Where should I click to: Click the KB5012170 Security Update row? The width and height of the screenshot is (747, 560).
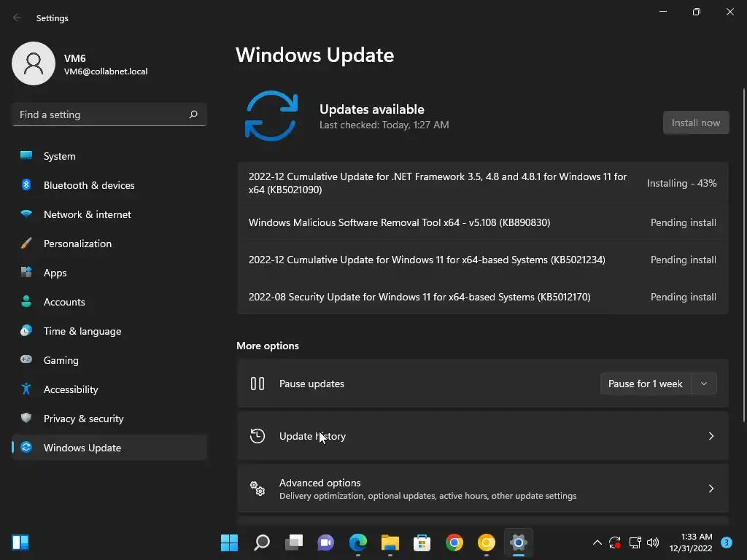click(x=483, y=297)
